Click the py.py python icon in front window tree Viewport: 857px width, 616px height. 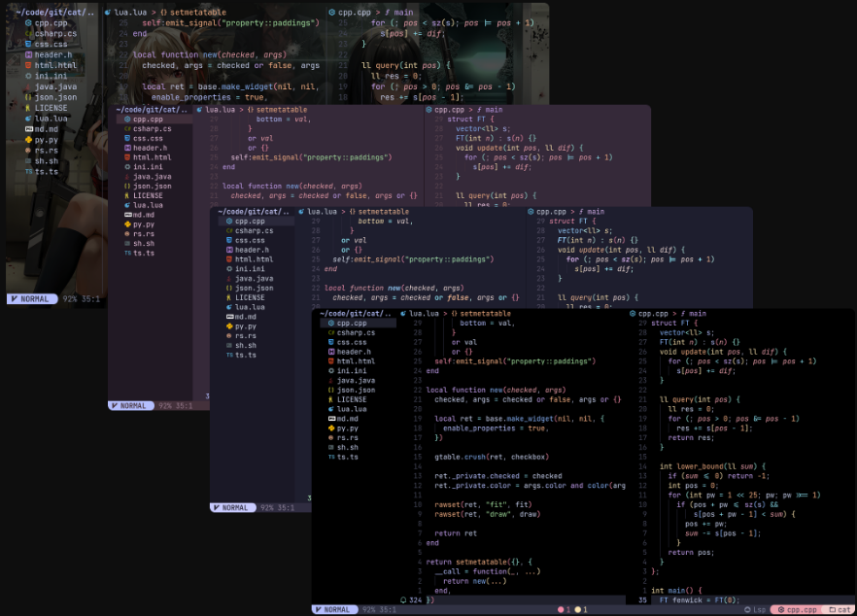pos(331,428)
